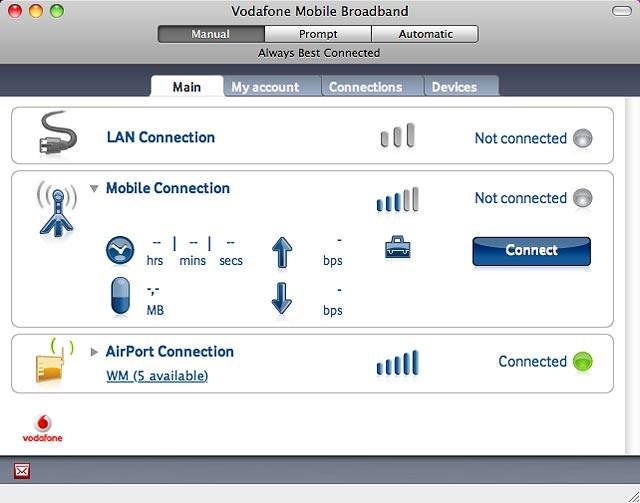640x503 pixels.
Task: Click the Mobile not-connected status indicator
Action: [582, 198]
